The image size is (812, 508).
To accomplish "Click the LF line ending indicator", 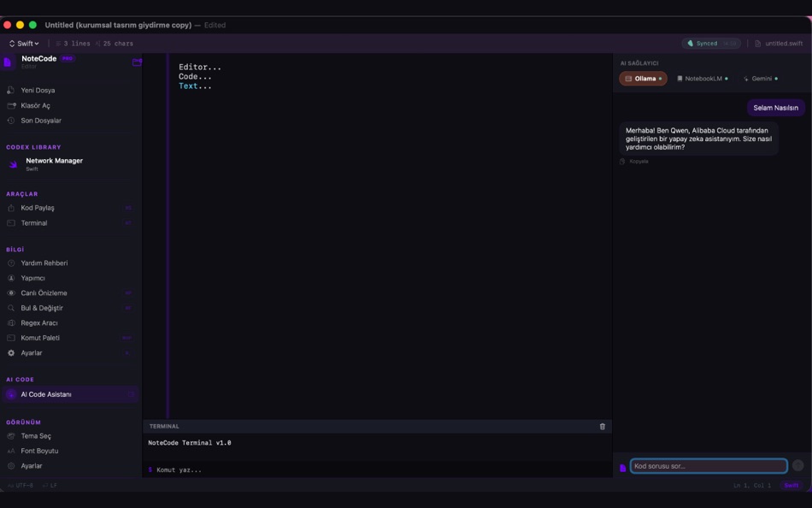I will 50,486.
